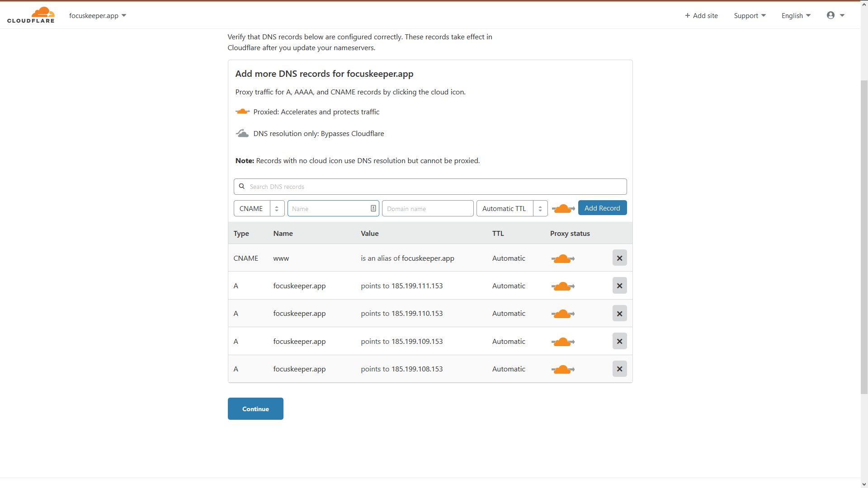868x488 pixels.
Task: Open the English language menu
Action: tap(796, 15)
